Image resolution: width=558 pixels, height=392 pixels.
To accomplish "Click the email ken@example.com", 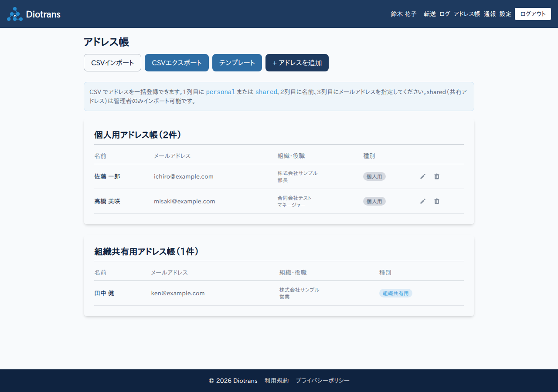I will tap(178, 293).
